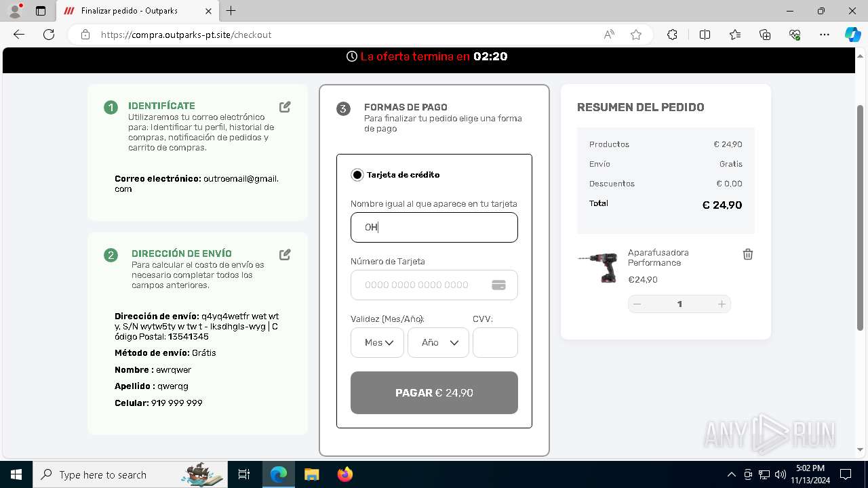Image resolution: width=868 pixels, height=488 pixels.
Task: Launch Firefox from the taskbar
Action: (x=344, y=474)
